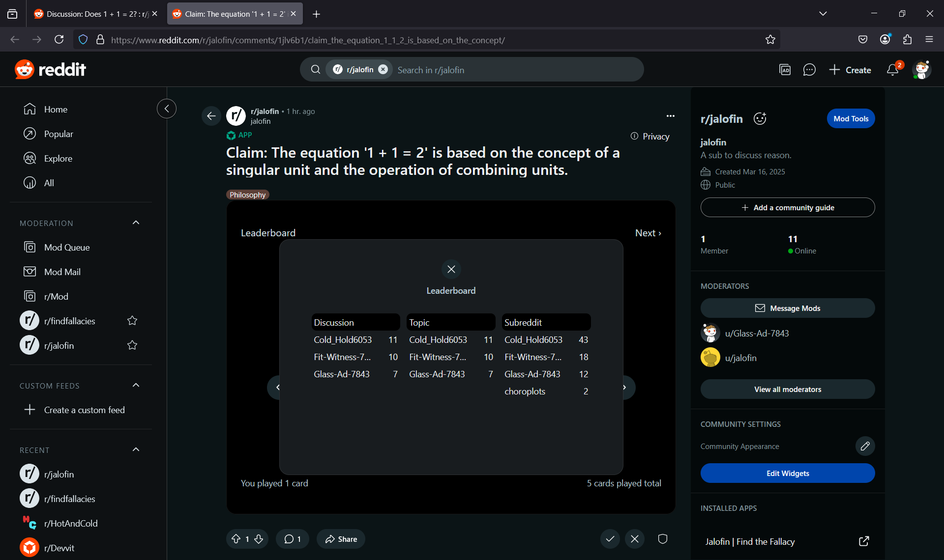944x560 pixels.
Task: Open View all moderators
Action: pyautogui.click(x=787, y=389)
